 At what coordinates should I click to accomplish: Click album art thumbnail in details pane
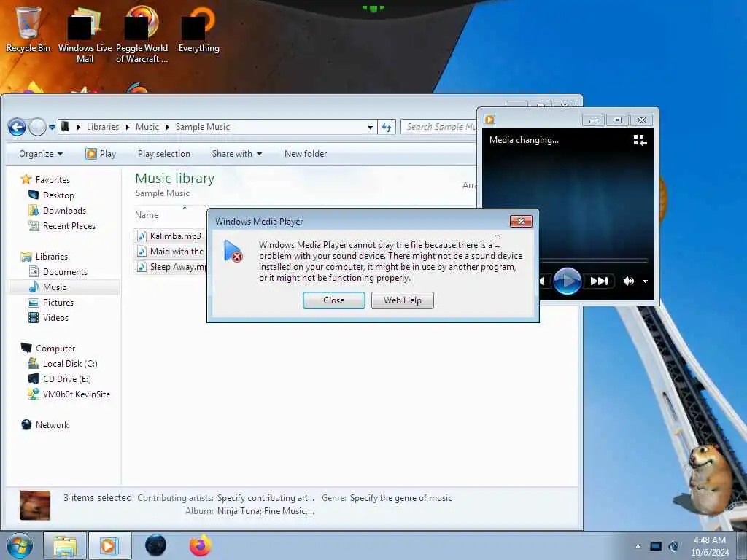pos(35,505)
